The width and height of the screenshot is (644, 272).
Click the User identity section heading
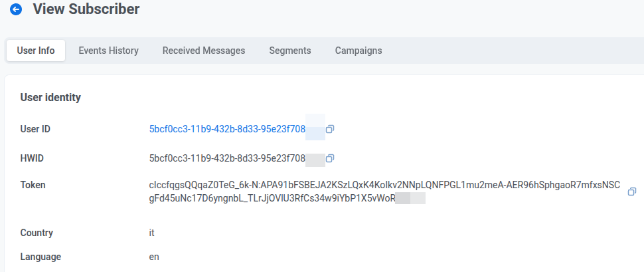50,98
